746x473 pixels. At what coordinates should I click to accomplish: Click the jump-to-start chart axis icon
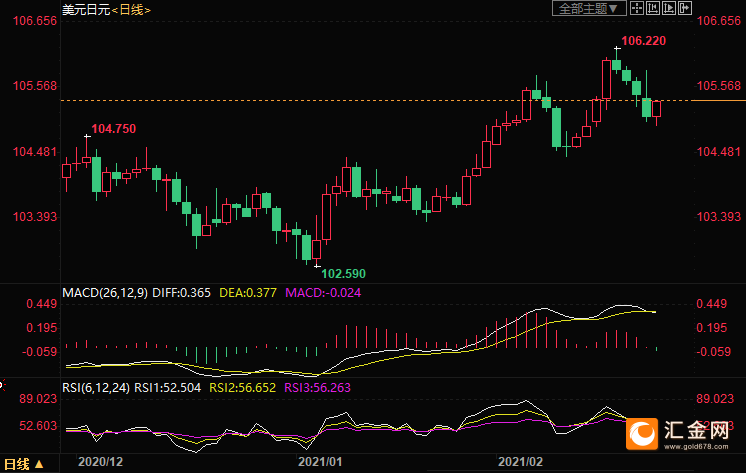pyautogui.click(x=653, y=8)
